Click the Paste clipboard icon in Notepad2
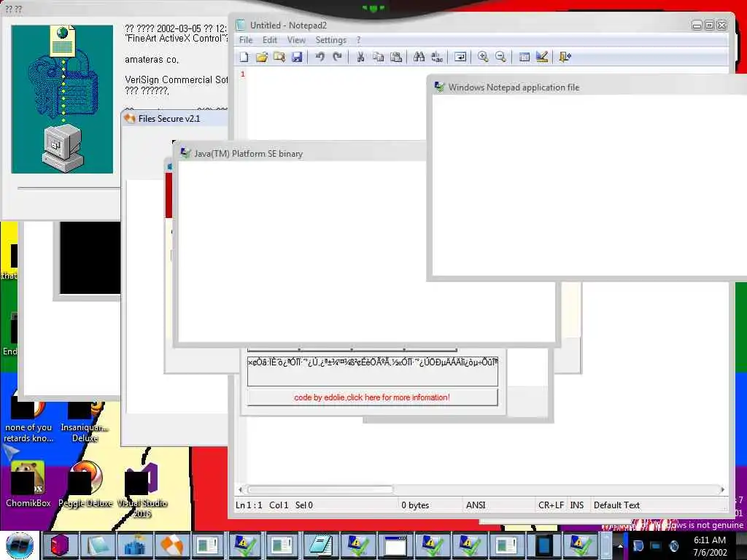 pos(396,57)
